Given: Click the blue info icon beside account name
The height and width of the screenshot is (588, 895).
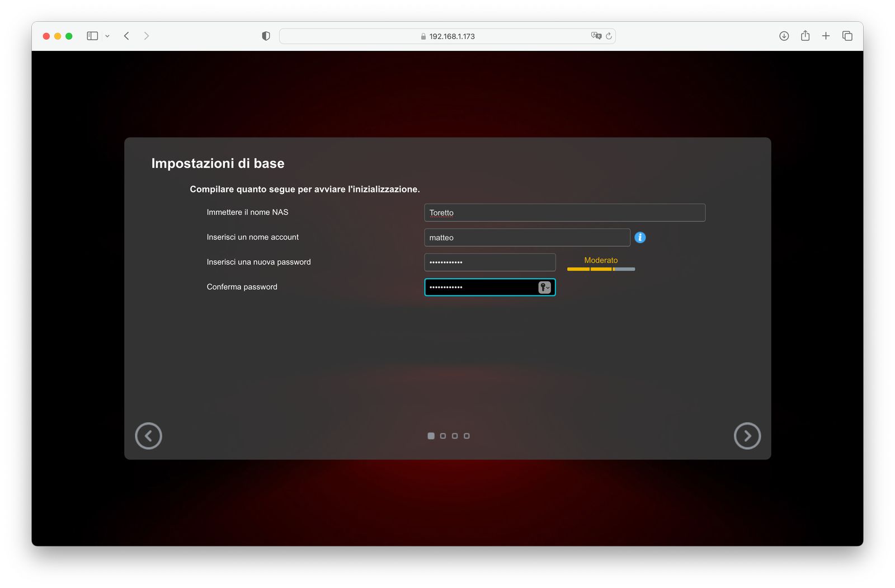Looking at the screenshot, I should tap(640, 237).
